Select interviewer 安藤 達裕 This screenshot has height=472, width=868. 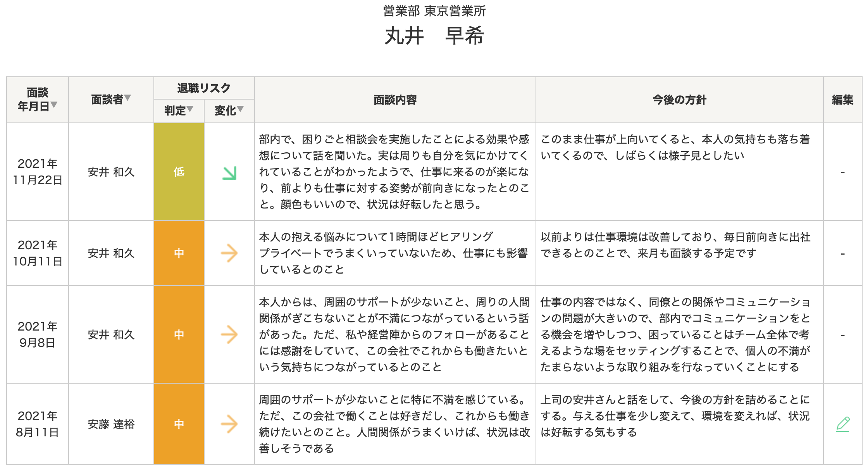[111, 424]
